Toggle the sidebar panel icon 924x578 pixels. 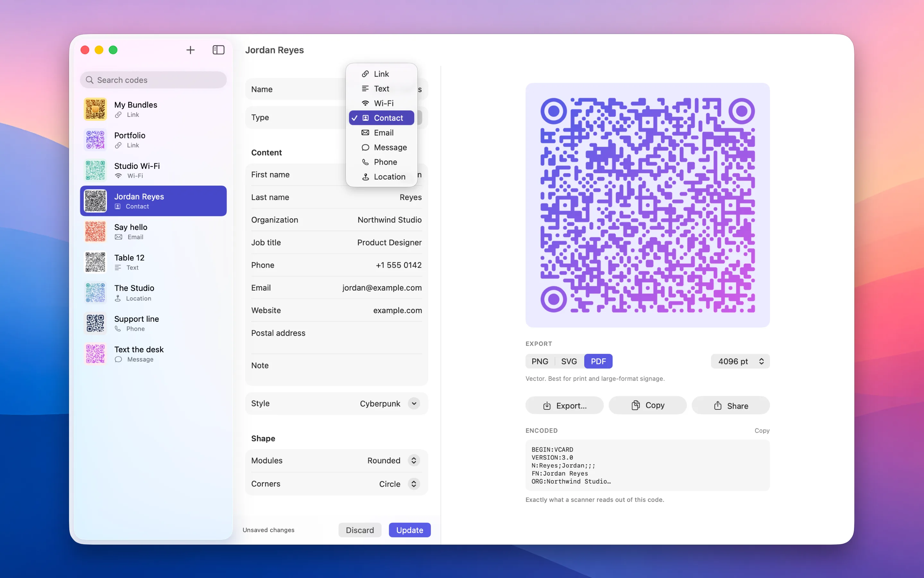point(218,50)
